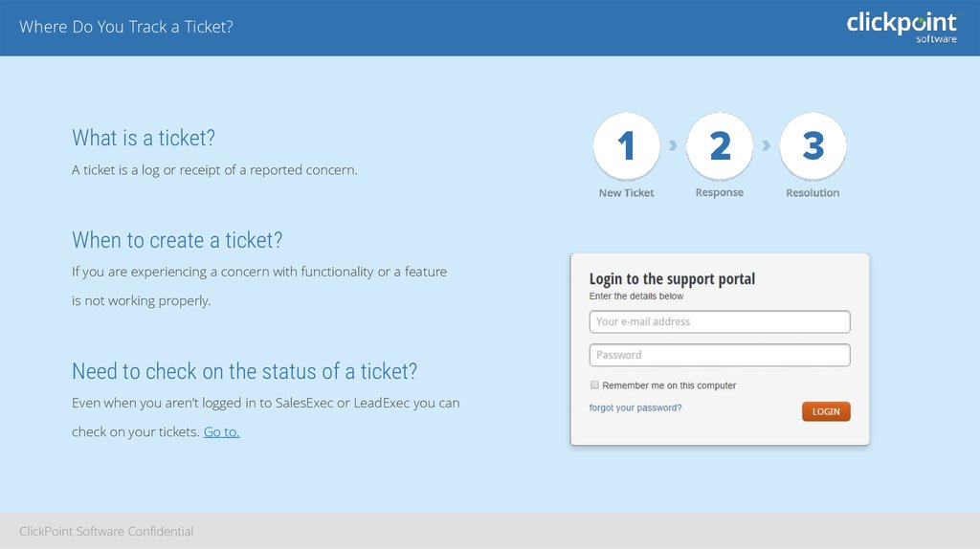
Task: Focus the Your e-mail address field
Action: point(720,321)
